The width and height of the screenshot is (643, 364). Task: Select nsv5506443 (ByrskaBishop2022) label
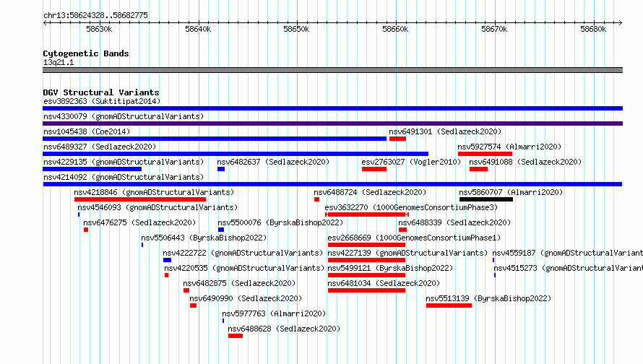[204, 238]
